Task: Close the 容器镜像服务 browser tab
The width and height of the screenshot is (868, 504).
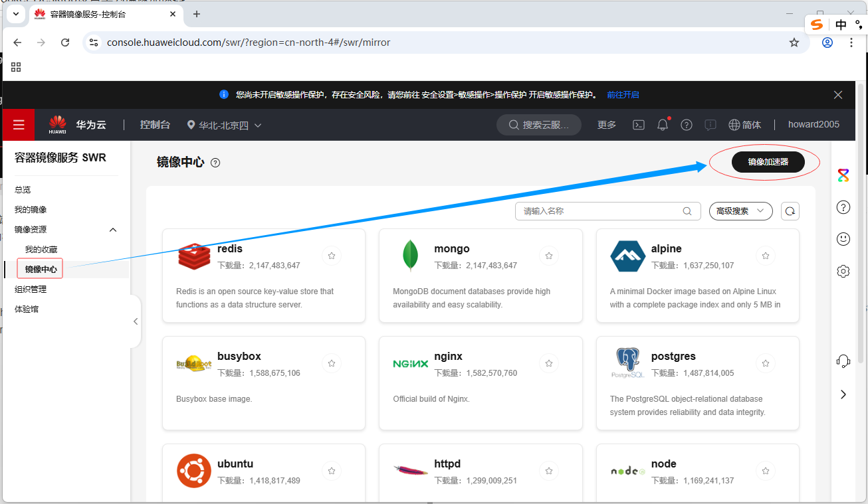Action: click(172, 14)
